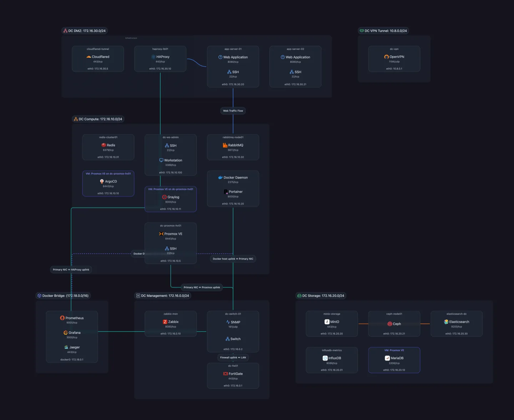The width and height of the screenshot is (514, 420).
Task: Click the MariaDB icon on the Proxmox VM
Action: [x=387, y=358]
